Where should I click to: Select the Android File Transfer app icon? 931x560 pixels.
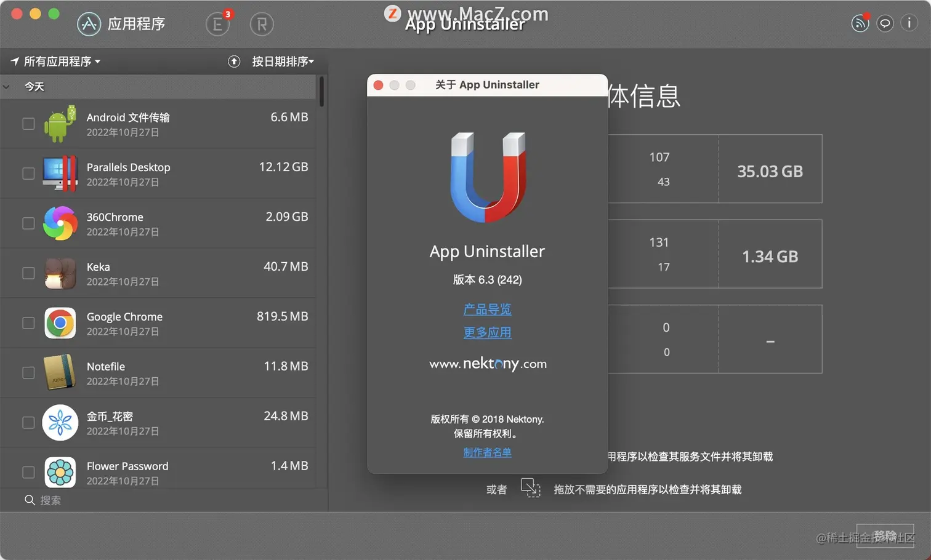coord(60,124)
